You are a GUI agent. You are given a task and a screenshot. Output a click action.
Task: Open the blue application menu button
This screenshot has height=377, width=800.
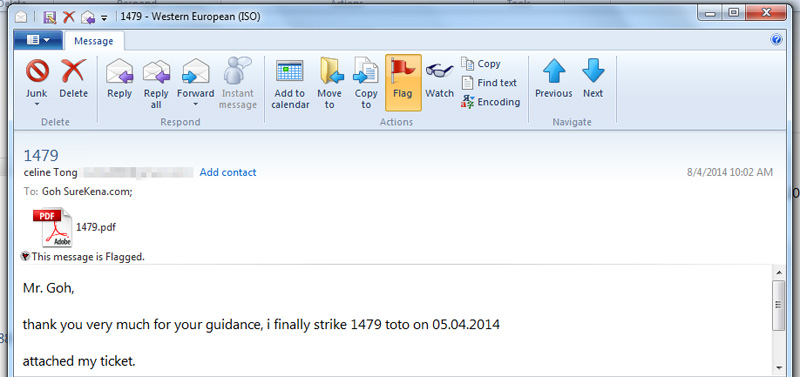point(39,40)
